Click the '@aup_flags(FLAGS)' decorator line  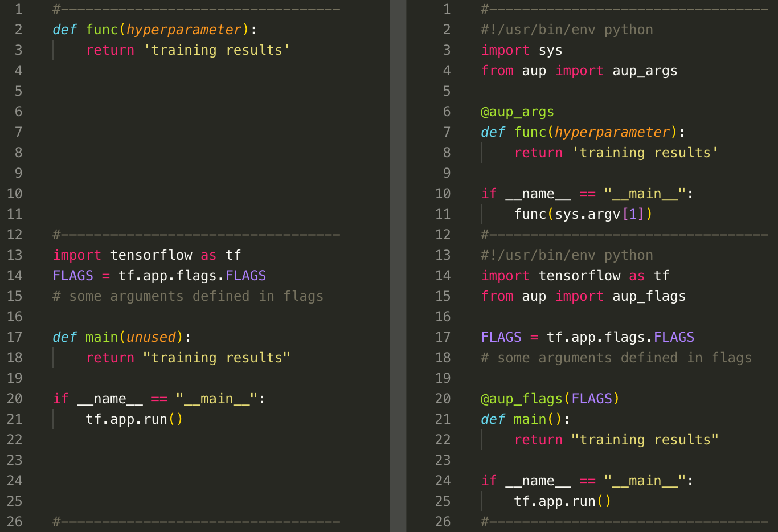pos(550,399)
